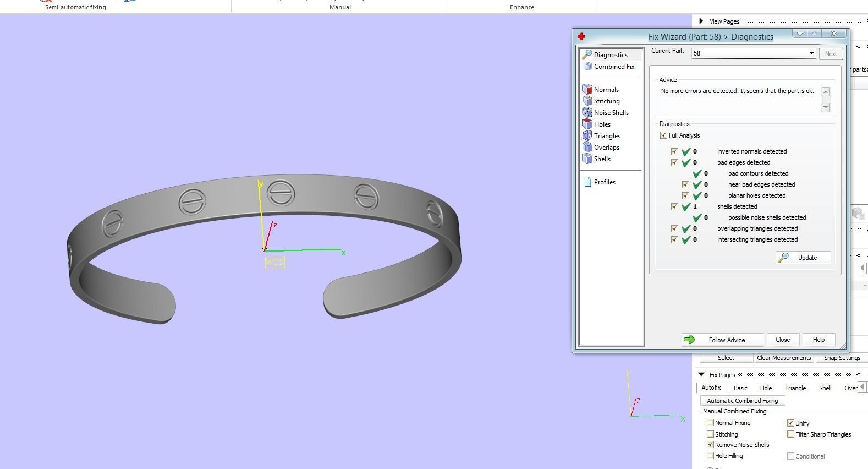Image resolution: width=868 pixels, height=469 pixels.
Task: Toggle planar holes detected checkbox
Action: [x=685, y=195]
